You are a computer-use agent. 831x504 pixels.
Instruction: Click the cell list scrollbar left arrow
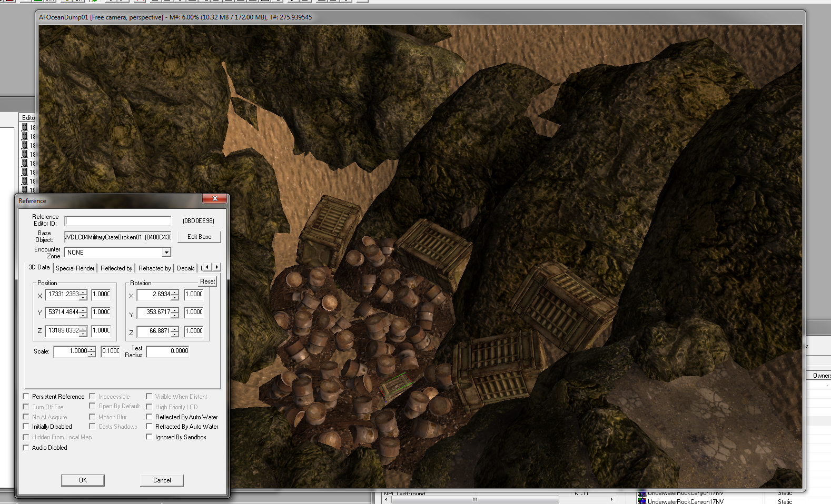[x=386, y=499]
